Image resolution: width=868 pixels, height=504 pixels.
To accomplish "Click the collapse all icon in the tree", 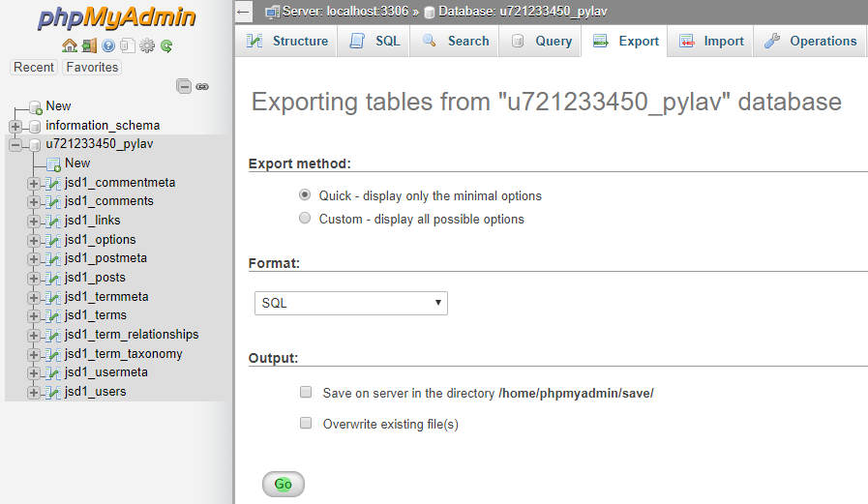I will pyautogui.click(x=184, y=86).
